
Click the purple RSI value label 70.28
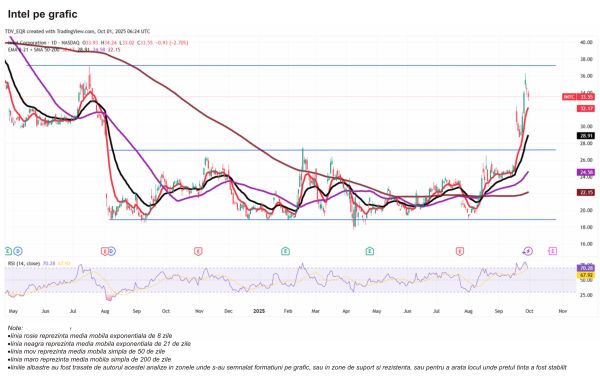(586, 268)
